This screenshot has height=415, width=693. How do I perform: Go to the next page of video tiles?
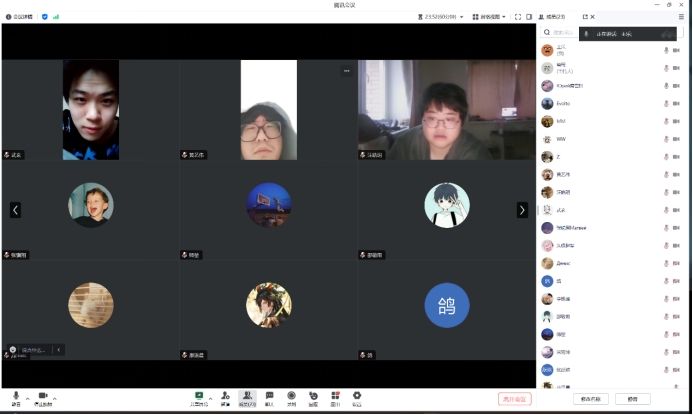point(522,210)
